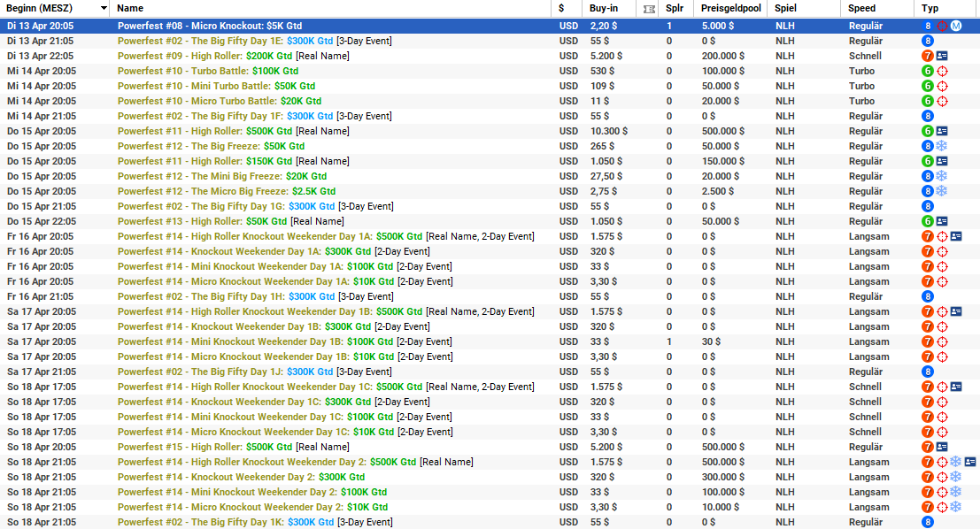Sort by the Name column header
The height and width of the screenshot is (529, 980).
click(x=130, y=8)
